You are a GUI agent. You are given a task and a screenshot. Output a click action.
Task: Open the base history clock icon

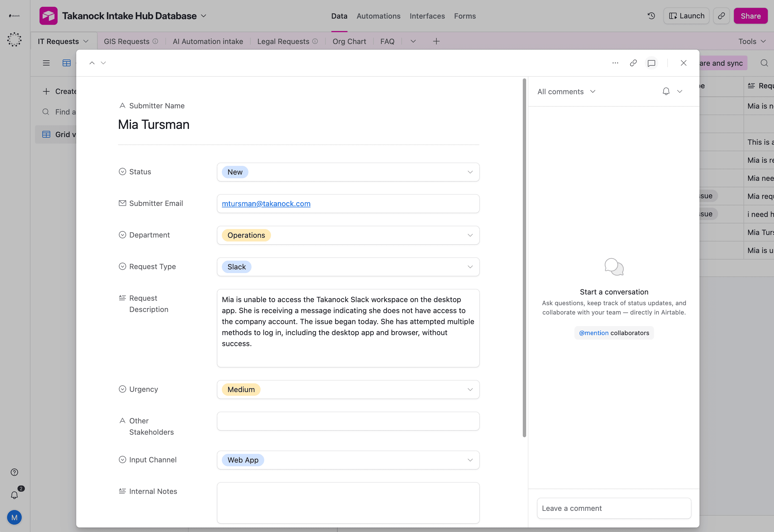(x=651, y=16)
